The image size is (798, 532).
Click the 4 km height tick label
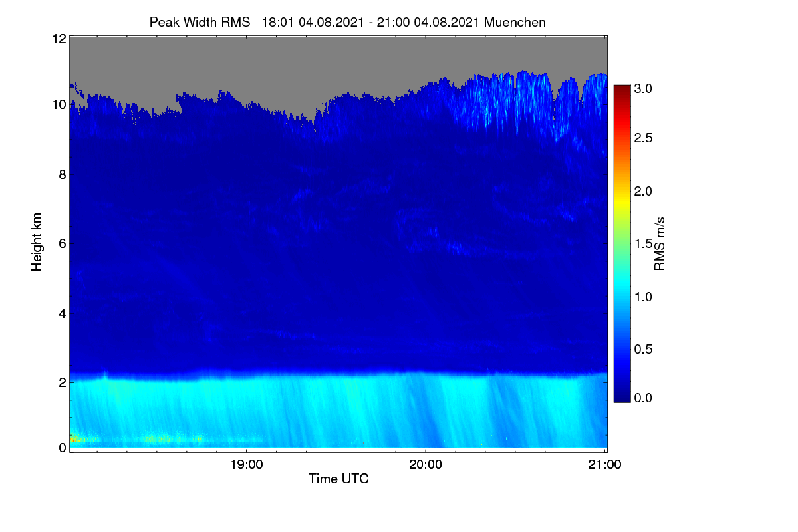coord(63,313)
